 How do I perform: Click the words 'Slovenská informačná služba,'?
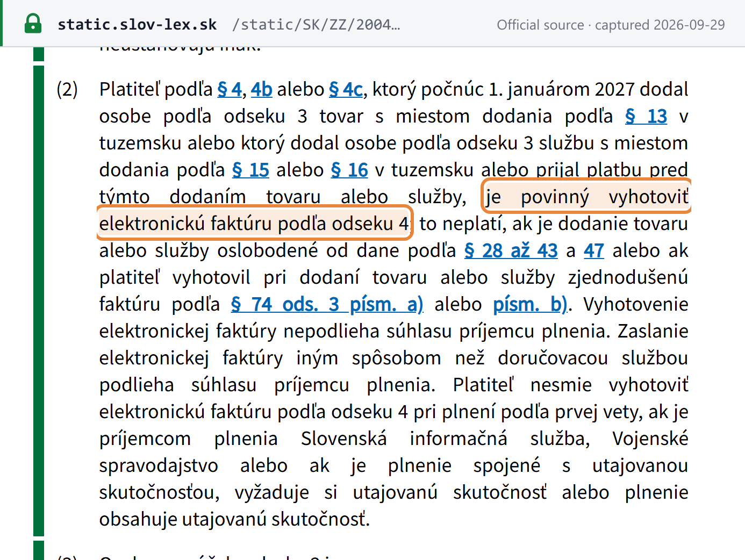[x=446, y=439]
